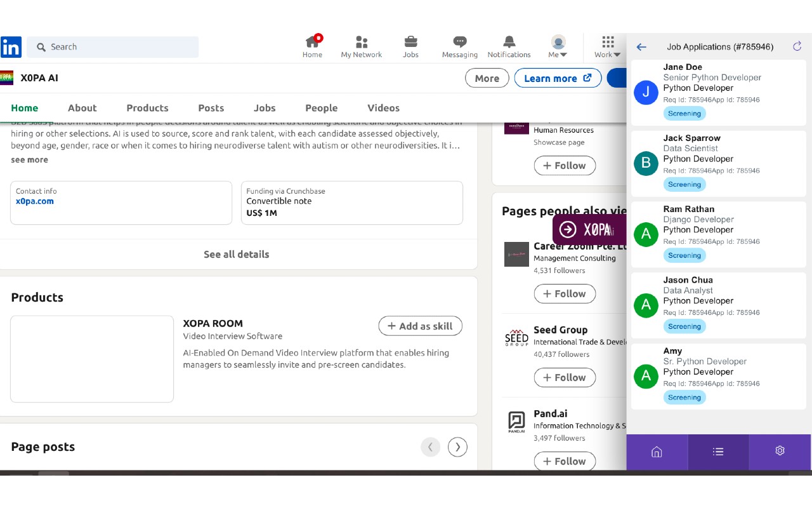Click Jack Sparrow's B avatar
The width and height of the screenshot is (812, 508).
pyautogui.click(x=646, y=164)
